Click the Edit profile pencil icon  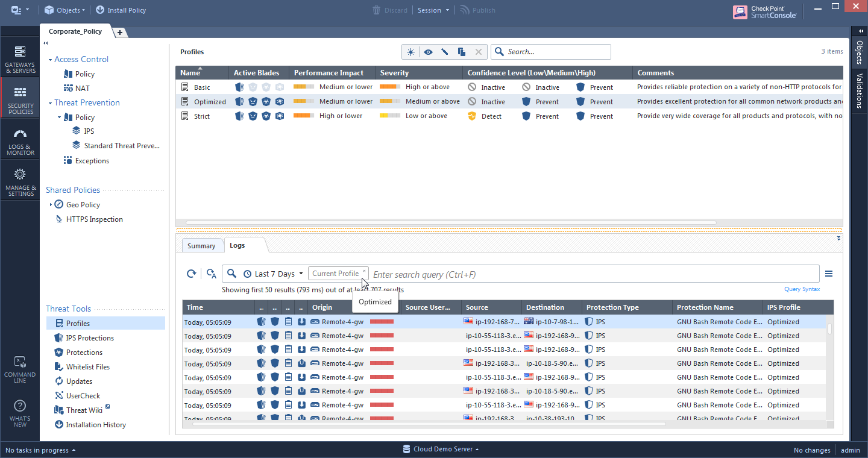[445, 52]
